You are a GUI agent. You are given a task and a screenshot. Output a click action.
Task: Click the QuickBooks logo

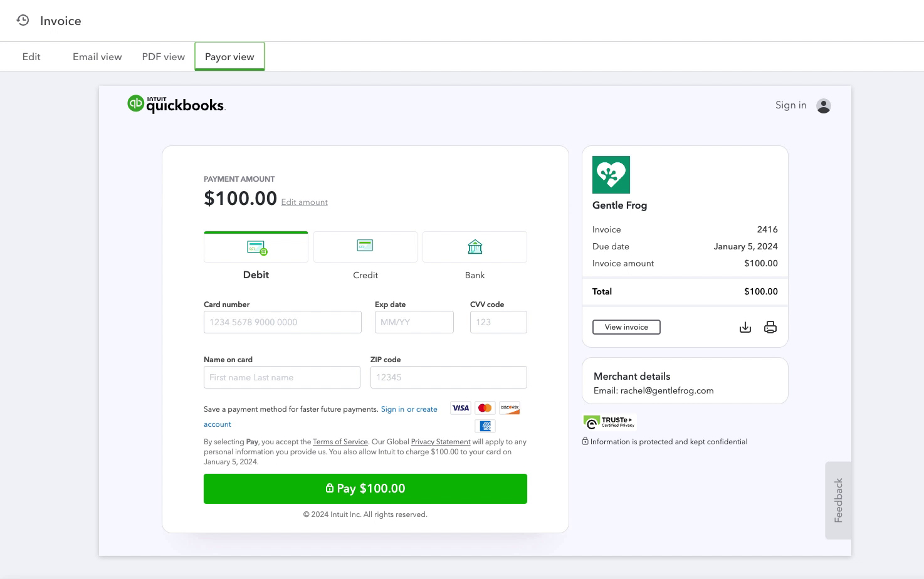coord(176,104)
